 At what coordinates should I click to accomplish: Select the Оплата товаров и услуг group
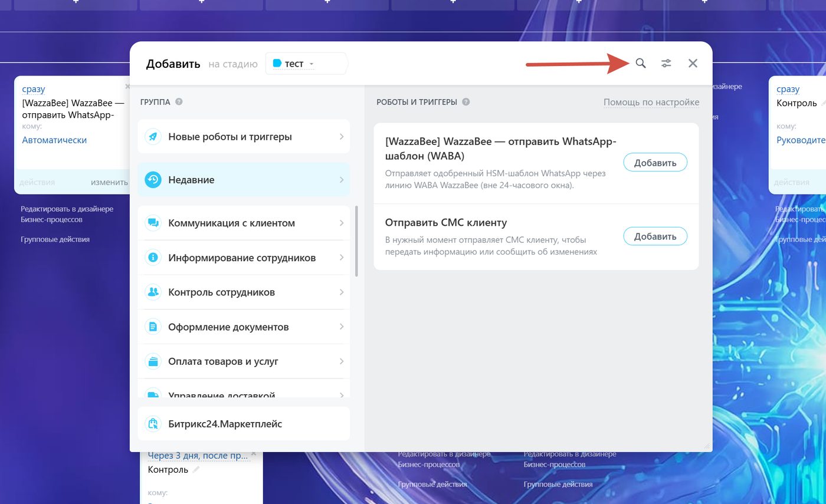(244, 361)
